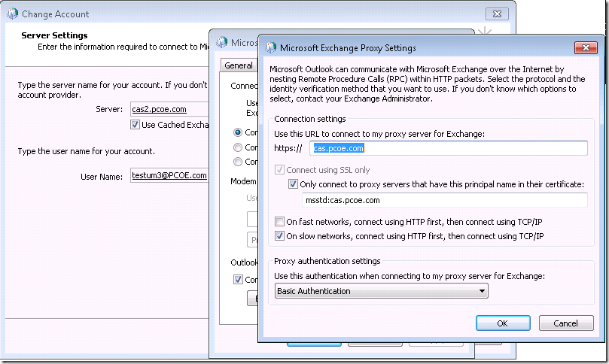Toggle 'Connect using SSL only' checkbox
609x364 pixels.
[279, 169]
